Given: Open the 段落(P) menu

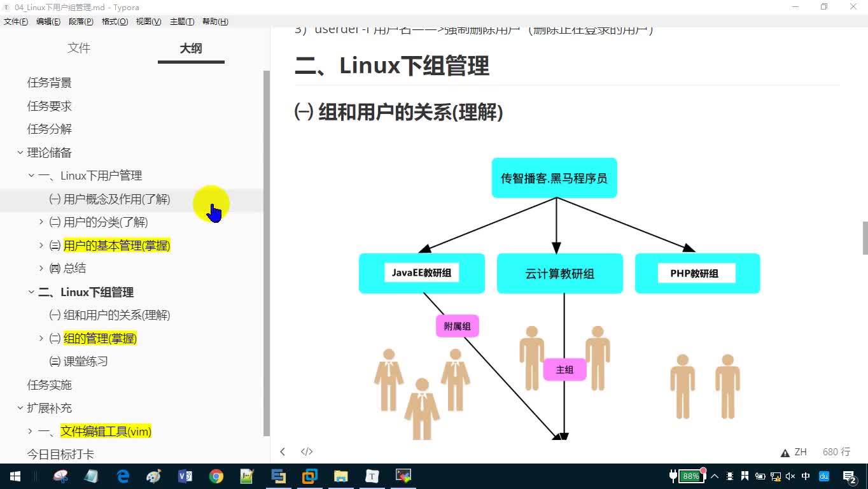Looking at the screenshot, I should (x=81, y=22).
